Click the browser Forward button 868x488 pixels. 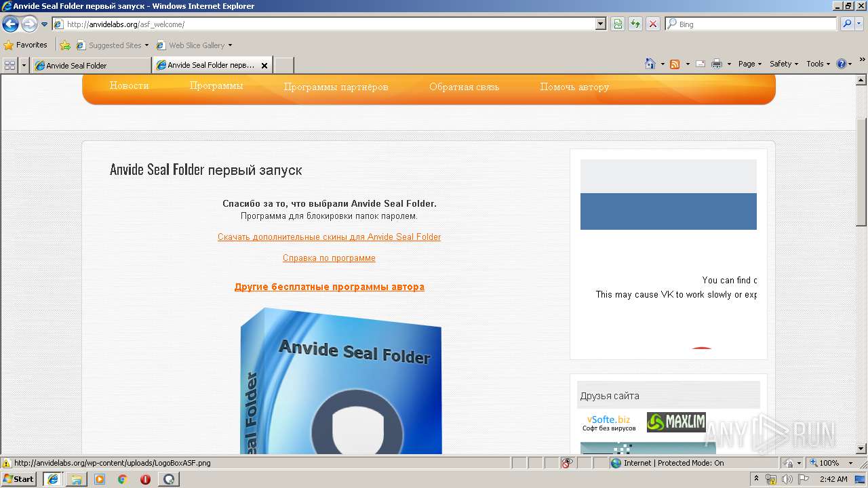(x=29, y=24)
